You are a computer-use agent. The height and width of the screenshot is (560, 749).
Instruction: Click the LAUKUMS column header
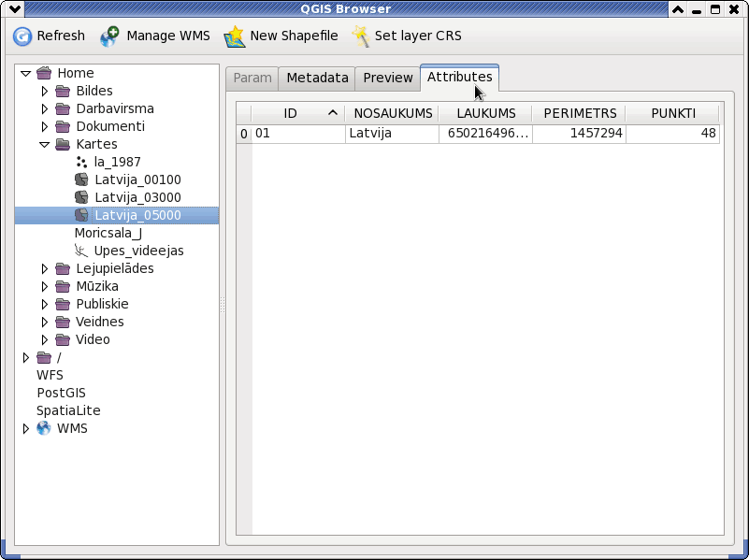coord(486,114)
